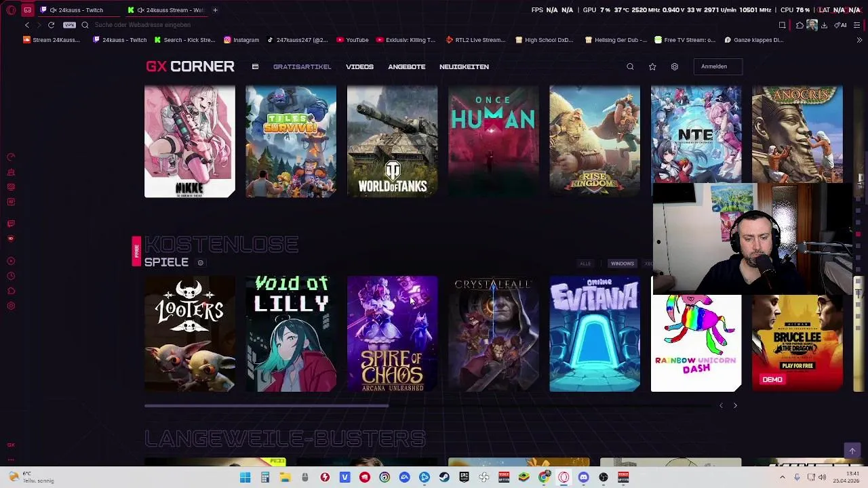The image size is (868, 488).
Task: Open Ubisoft Connect from taskbar
Action: 384,477
